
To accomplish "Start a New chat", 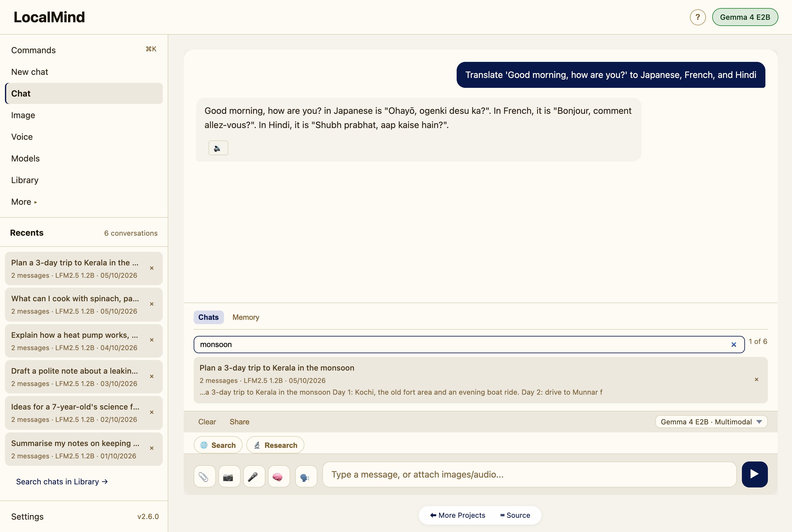I will coord(84,72).
